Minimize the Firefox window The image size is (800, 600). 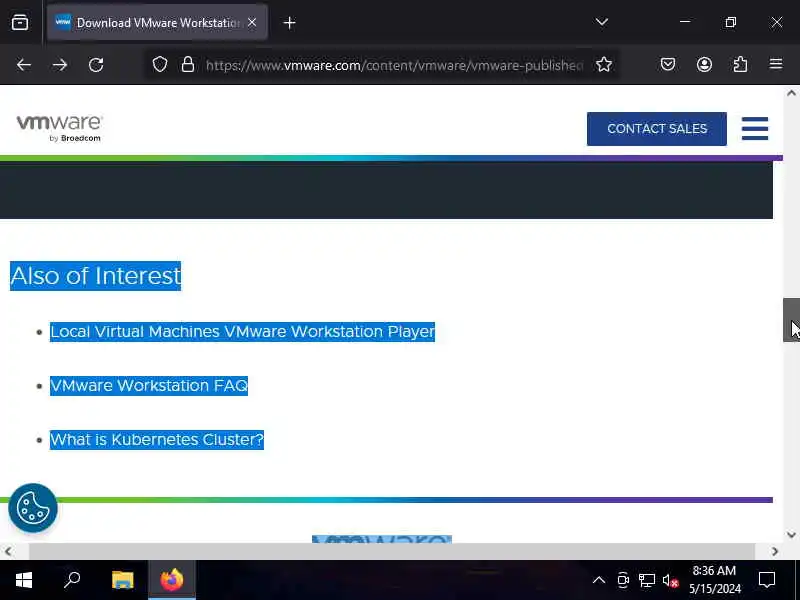[x=685, y=22]
